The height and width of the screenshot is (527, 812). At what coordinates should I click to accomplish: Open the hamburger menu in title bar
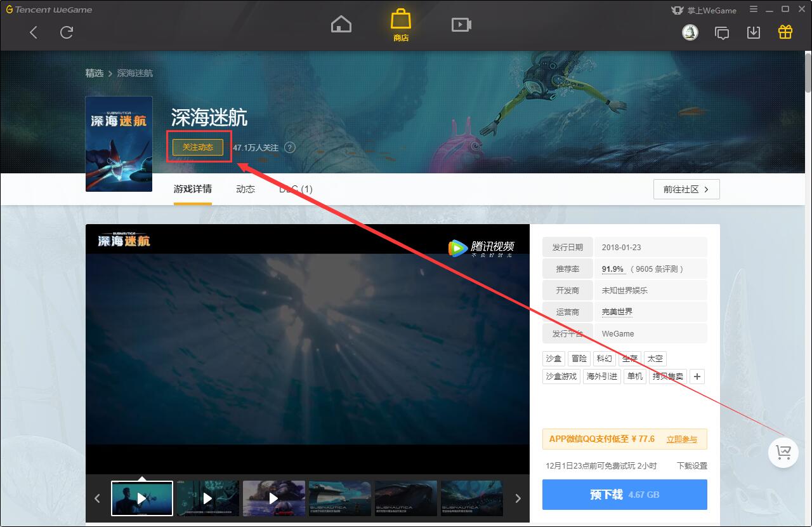coord(754,10)
